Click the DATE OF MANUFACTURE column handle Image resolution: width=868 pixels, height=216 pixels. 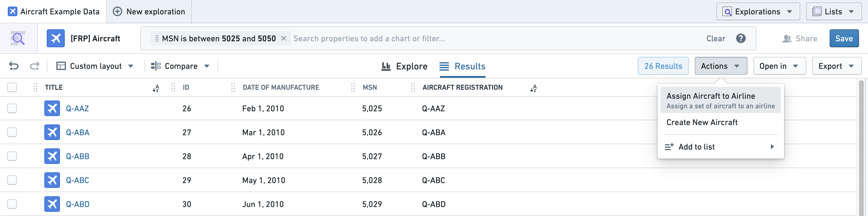233,87
